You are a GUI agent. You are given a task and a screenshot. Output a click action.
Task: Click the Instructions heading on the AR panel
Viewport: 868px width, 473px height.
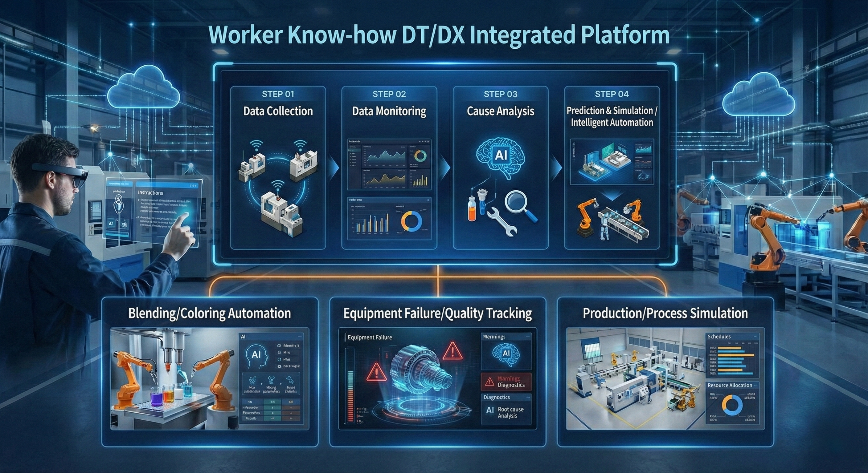pyautogui.click(x=150, y=193)
